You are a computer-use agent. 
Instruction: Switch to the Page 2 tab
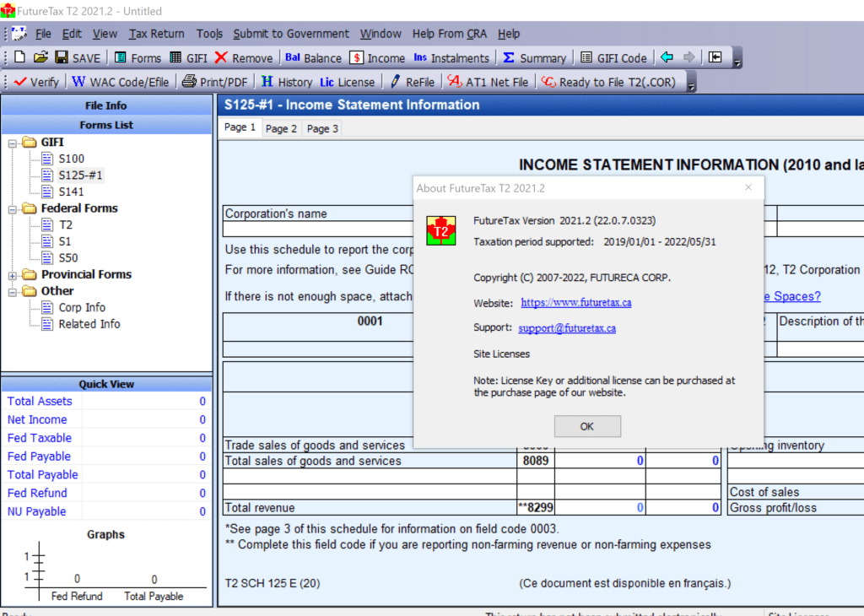pos(281,128)
